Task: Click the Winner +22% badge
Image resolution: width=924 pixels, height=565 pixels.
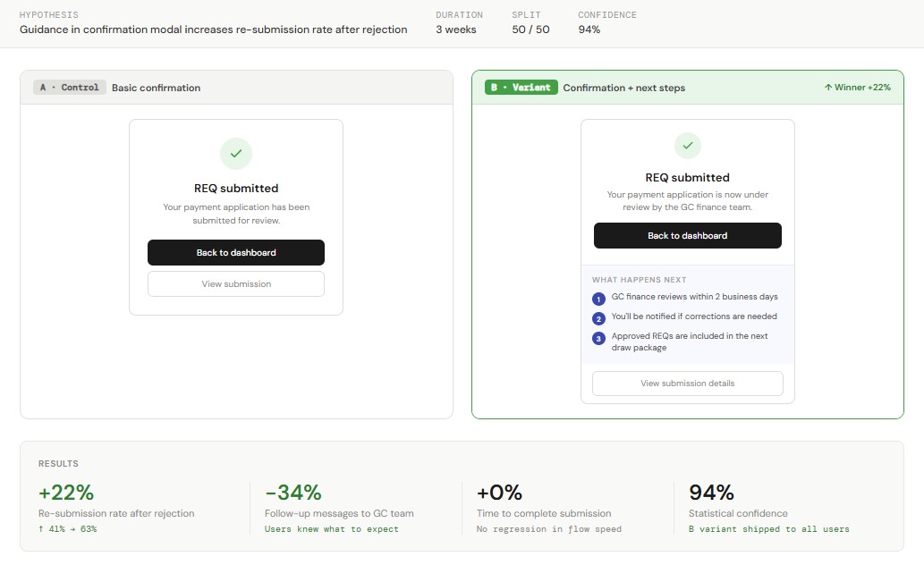Action: tap(857, 88)
